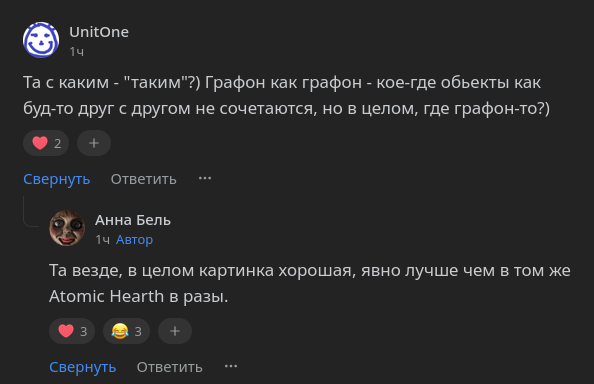Toggle heart reaction on UnitOne's comment

(46, 143)
